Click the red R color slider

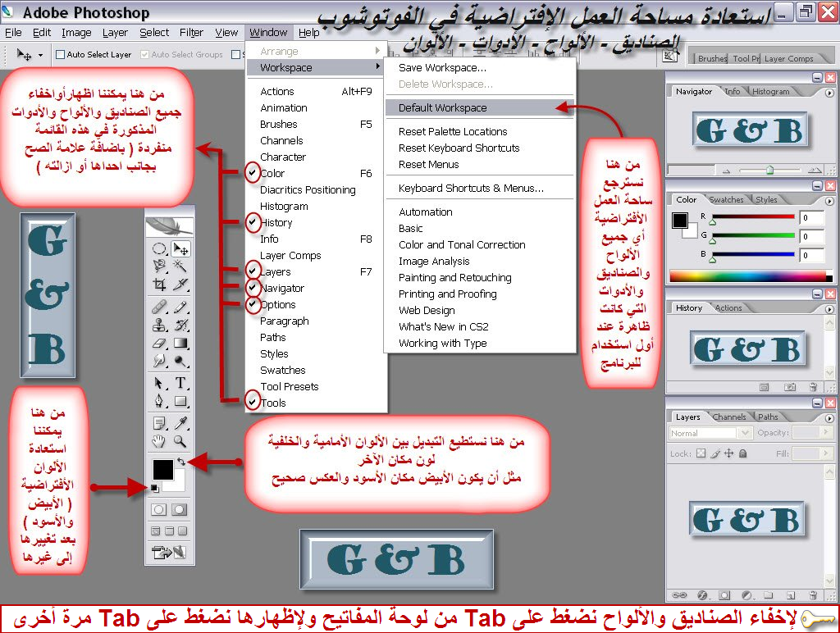tap(753, 217)
